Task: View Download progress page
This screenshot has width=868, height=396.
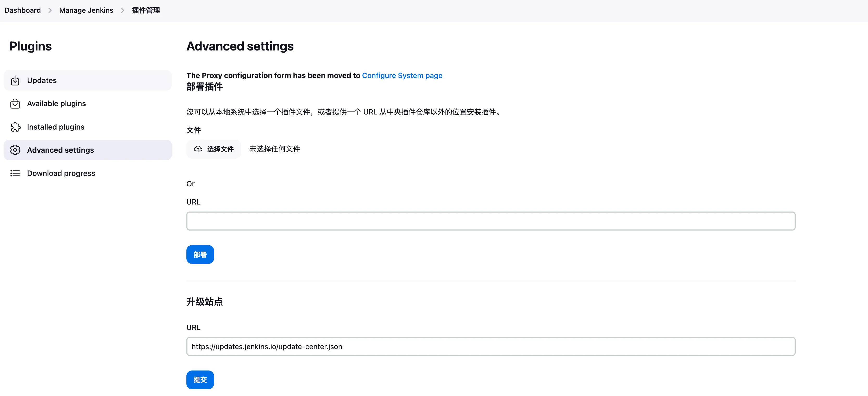Action: [61, 174]
